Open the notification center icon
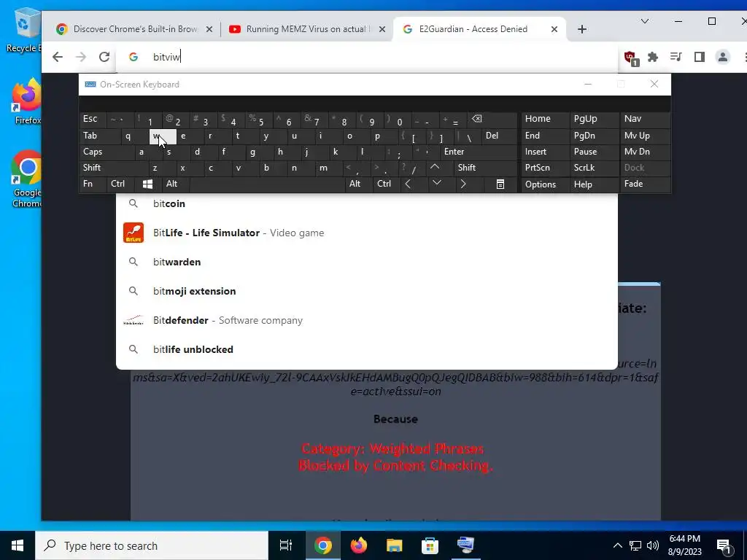The width and height of the screenshot is (747, 560). click(724, 546)
